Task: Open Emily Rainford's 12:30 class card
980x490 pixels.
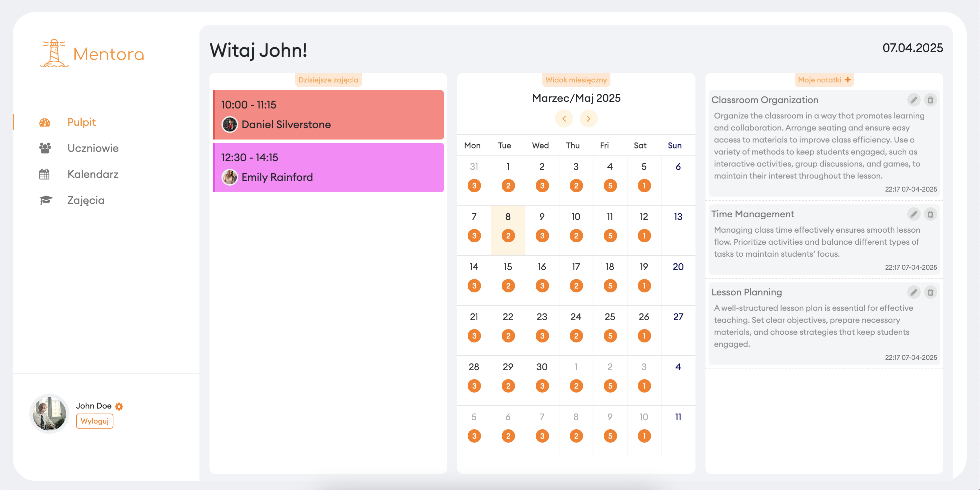Action: point(328,168)
